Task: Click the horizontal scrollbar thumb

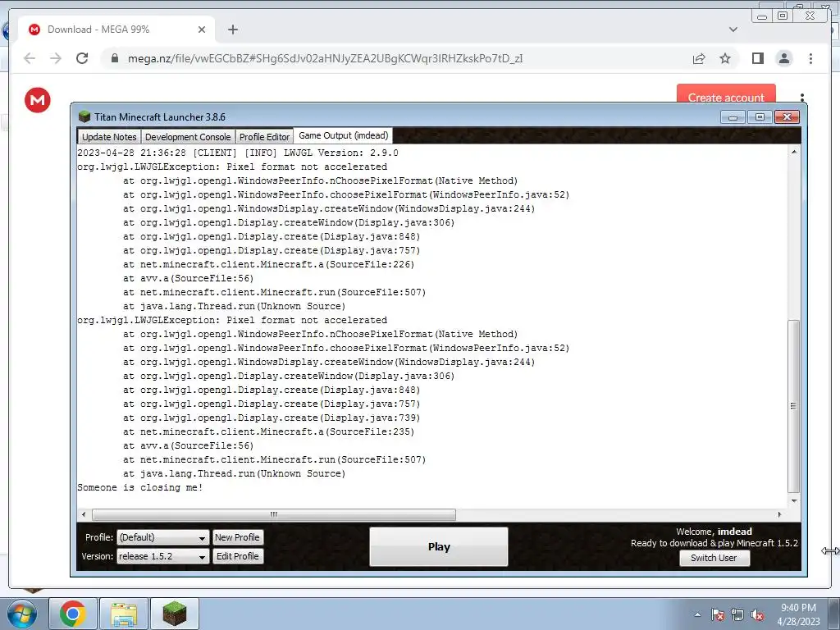Action: 274,515
